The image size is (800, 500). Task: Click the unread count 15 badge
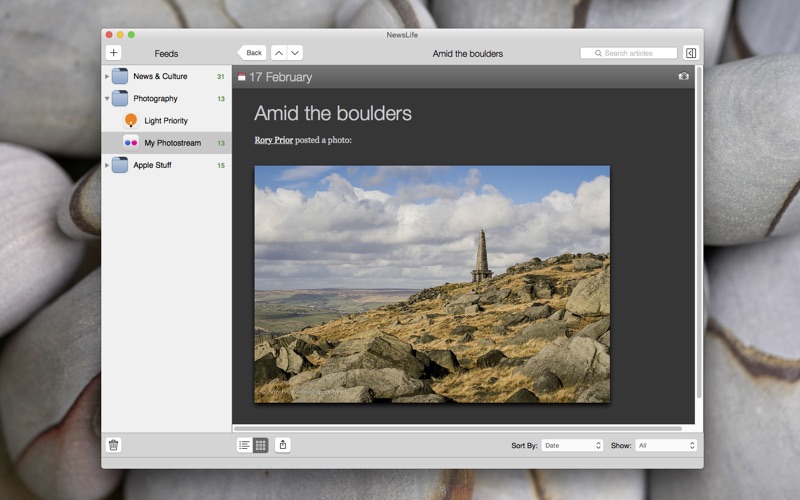[x=221, y=165]
